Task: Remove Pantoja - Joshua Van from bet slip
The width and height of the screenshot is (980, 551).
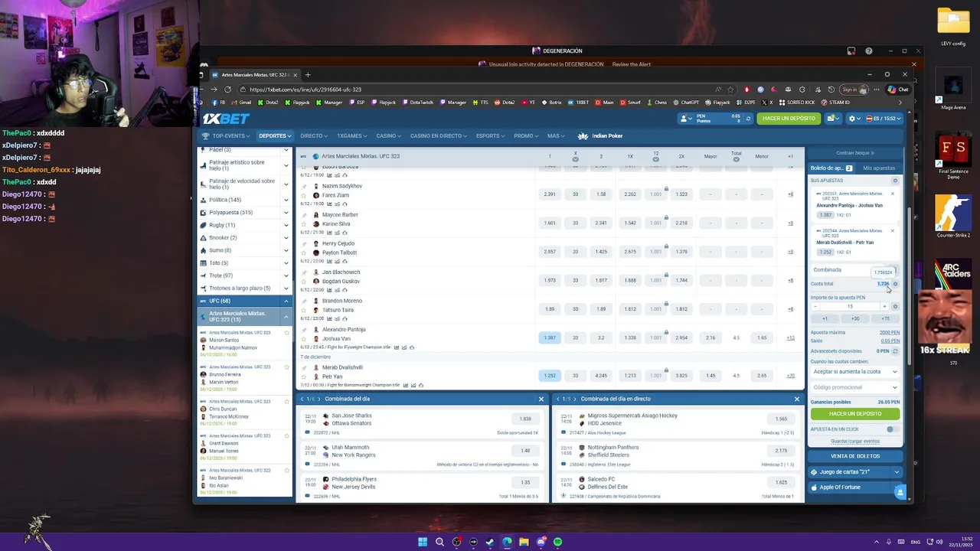Action: point(892,194)
